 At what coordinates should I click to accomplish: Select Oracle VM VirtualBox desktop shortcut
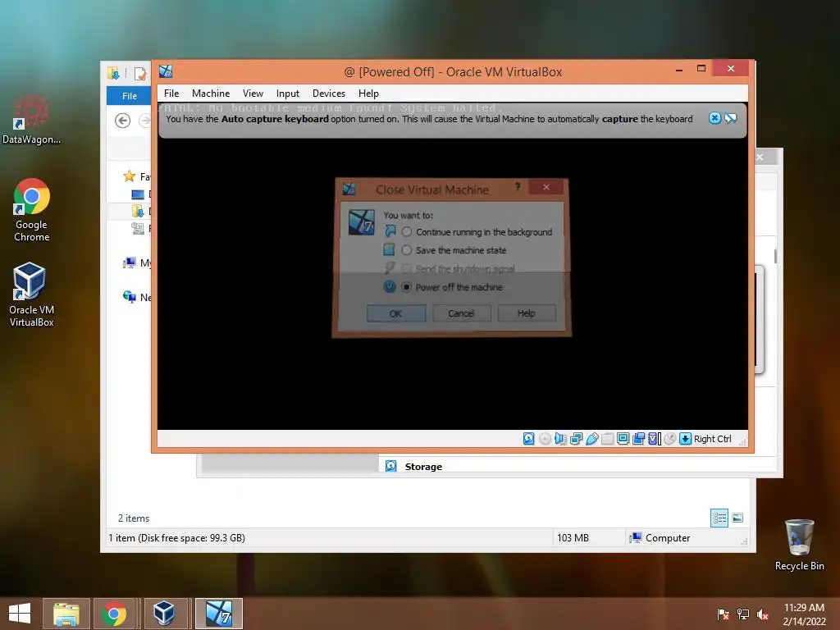click(31, 294)
